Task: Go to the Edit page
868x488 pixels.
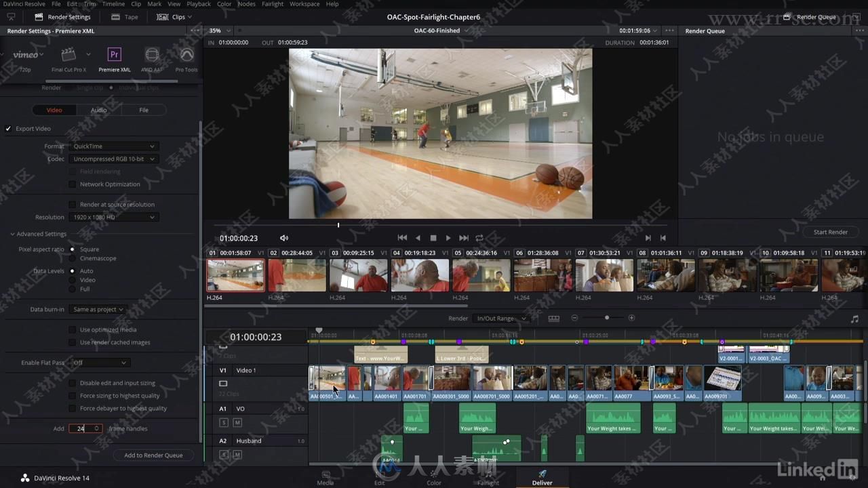Action: tap(380, 478)
